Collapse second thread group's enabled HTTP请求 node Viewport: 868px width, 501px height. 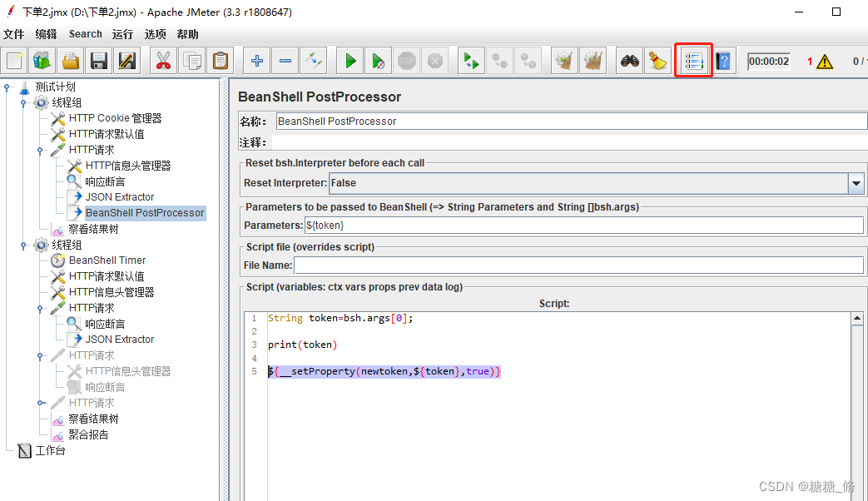coord(40,309)
